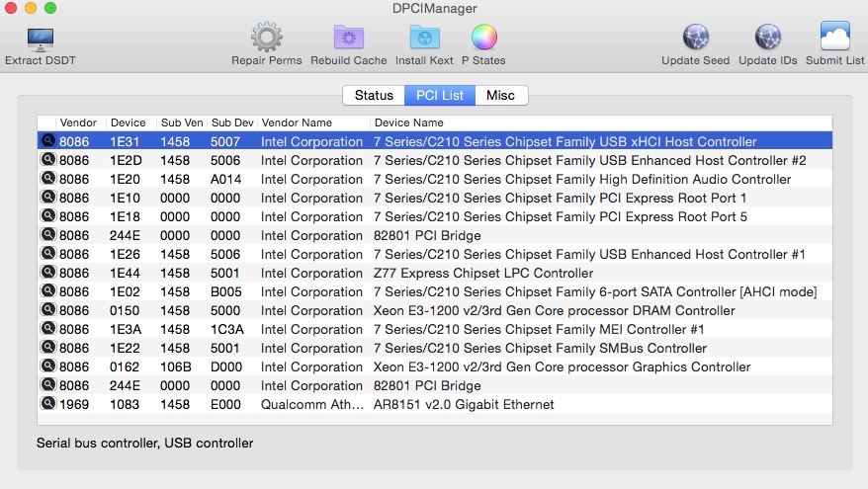This screenshot has height=489, width=868.
Task: Select the USB xHCI Host Controller device name
Action: pyautogui.click(x=564, y=141)
